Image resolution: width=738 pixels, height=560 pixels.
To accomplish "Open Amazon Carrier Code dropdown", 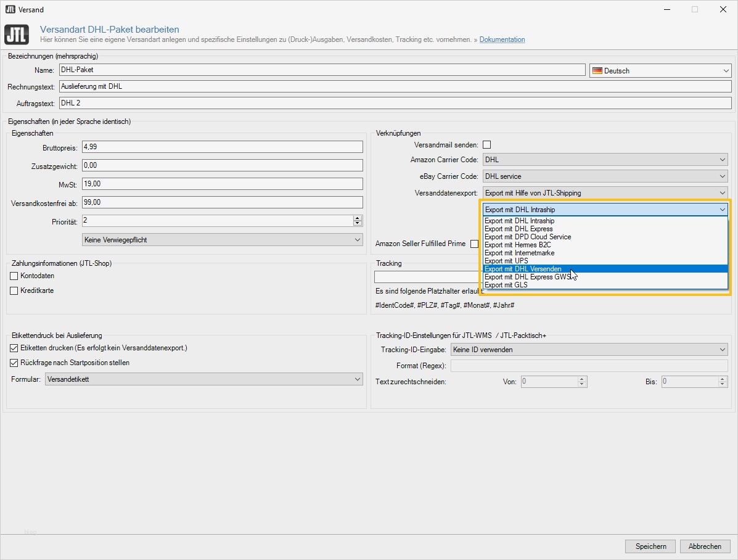I will [604, 160].
